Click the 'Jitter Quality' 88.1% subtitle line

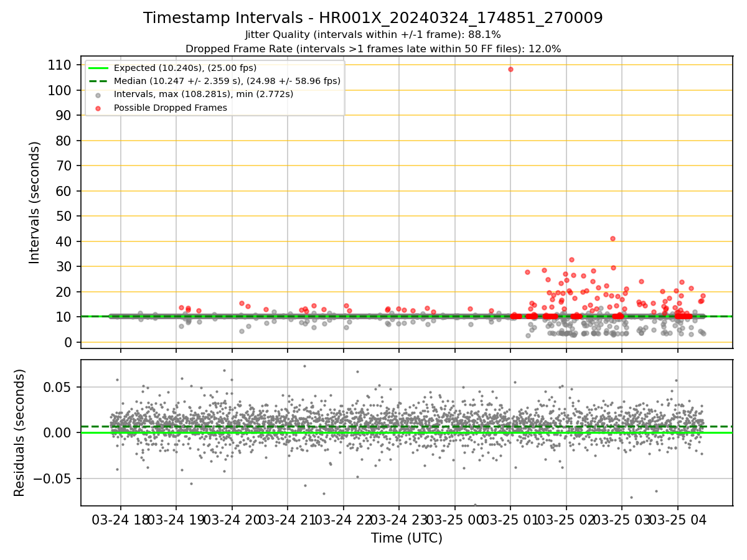point(373,35)
